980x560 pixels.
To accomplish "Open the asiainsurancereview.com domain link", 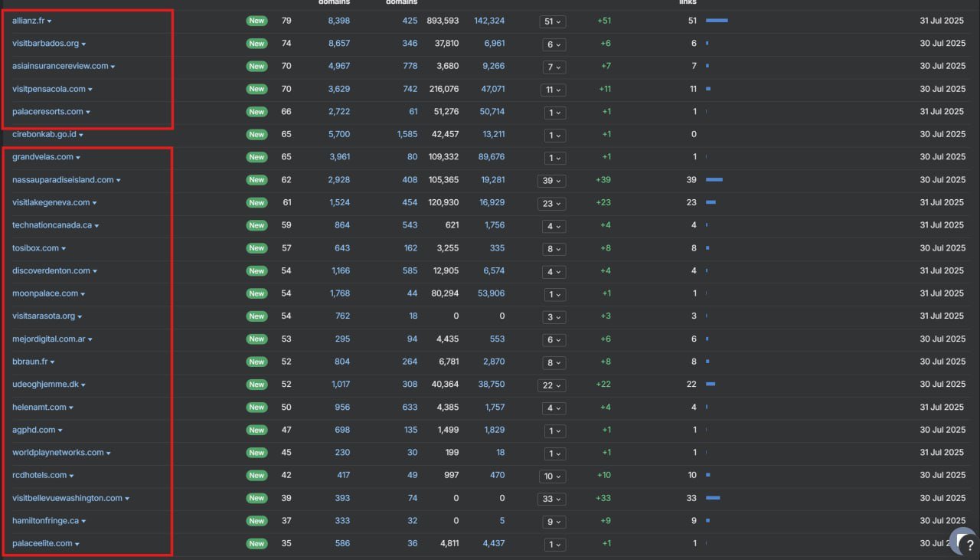I will 60,66.
